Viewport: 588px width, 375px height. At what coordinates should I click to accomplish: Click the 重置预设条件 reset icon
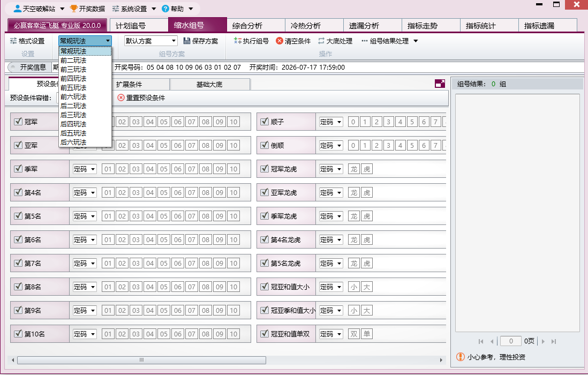coord(120,97)
